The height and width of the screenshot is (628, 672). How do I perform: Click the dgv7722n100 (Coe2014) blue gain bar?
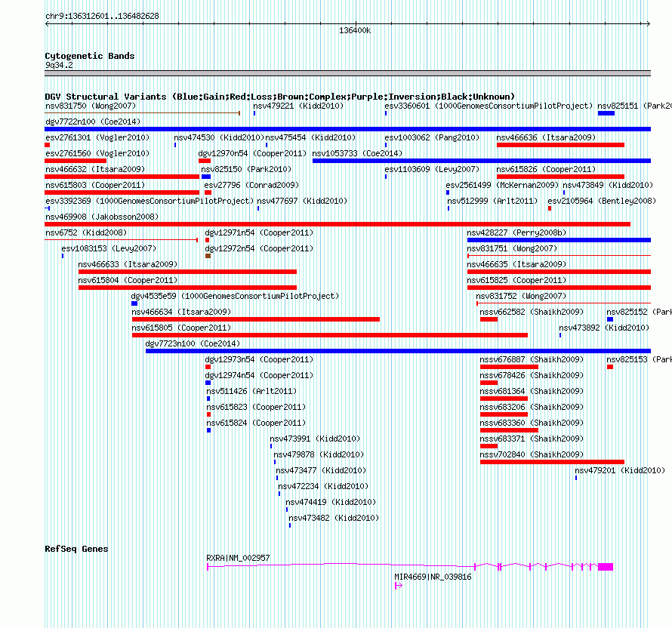347,129
